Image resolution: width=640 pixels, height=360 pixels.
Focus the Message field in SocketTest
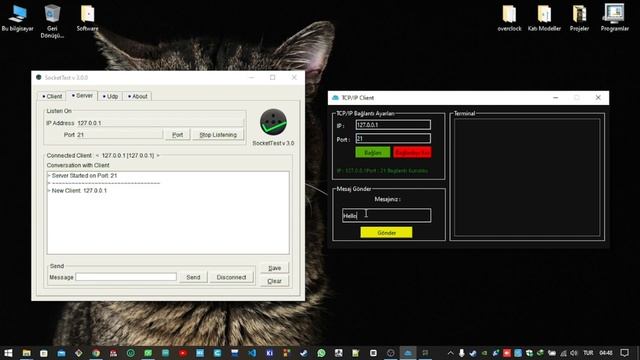pyautogui.click(x=126, y=277)
